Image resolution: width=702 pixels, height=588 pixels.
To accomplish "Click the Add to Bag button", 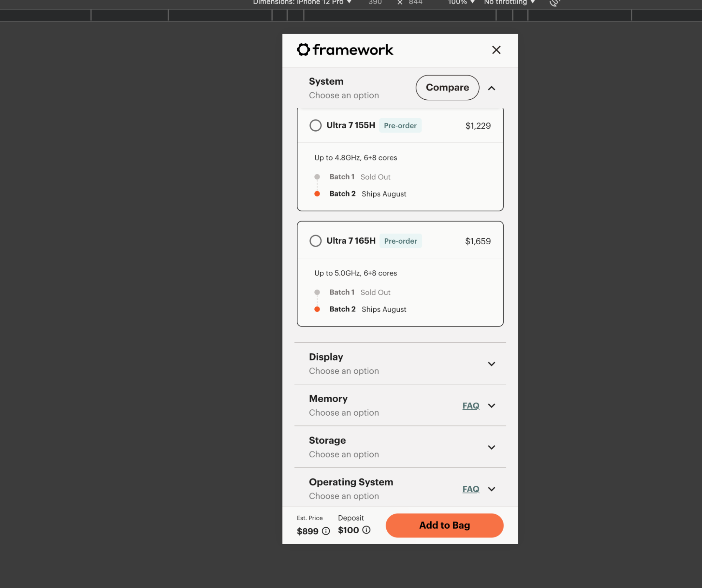I will [x=444, y=525].
